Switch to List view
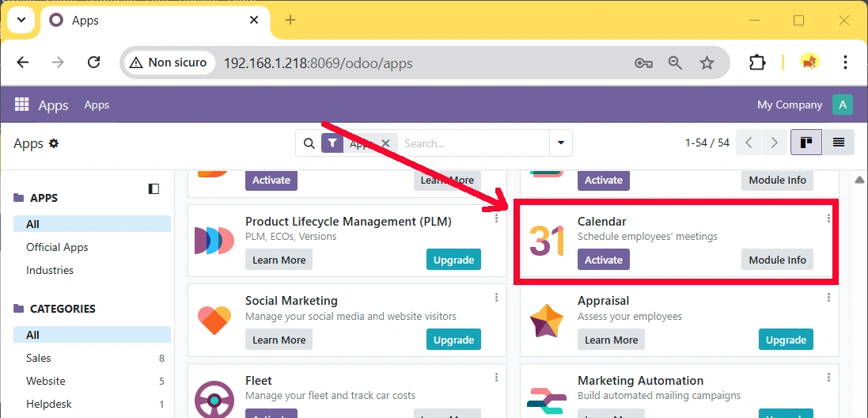 click(x=838, y=142)
